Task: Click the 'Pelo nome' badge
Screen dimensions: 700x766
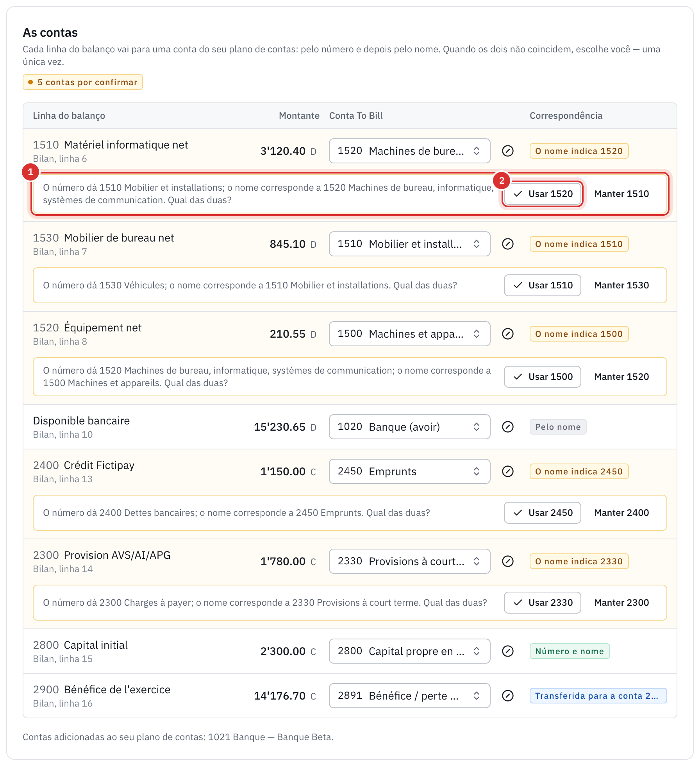Action: (x=558, y=427)
